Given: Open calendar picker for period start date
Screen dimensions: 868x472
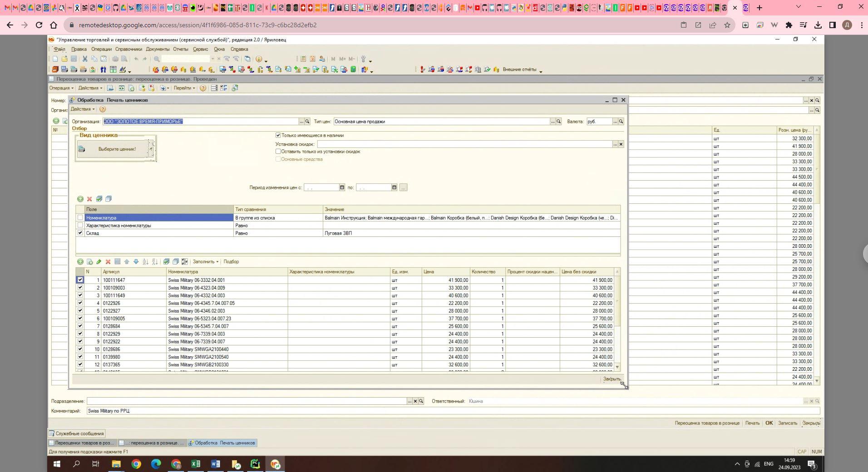Looking at the screenshot, I should (x=342, y=187).
